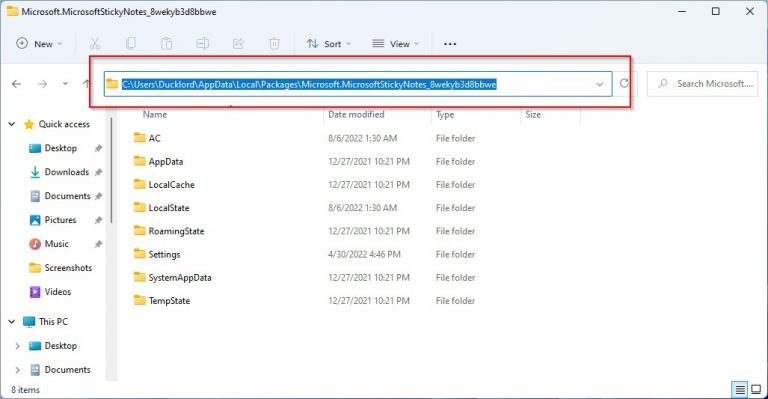Image resolution: width=768 pixels, height=399 pixels.
Task: Click the 8 items status text
Action: [25, 390]
